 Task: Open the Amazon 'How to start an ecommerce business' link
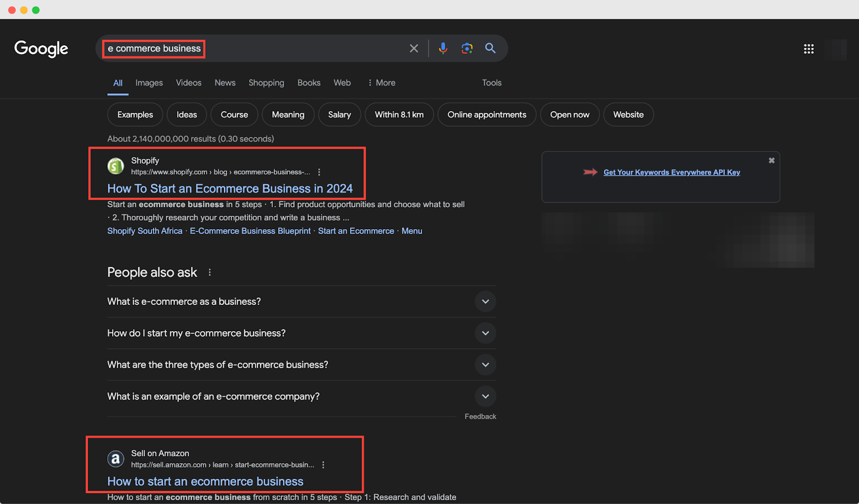coord(206,482)
